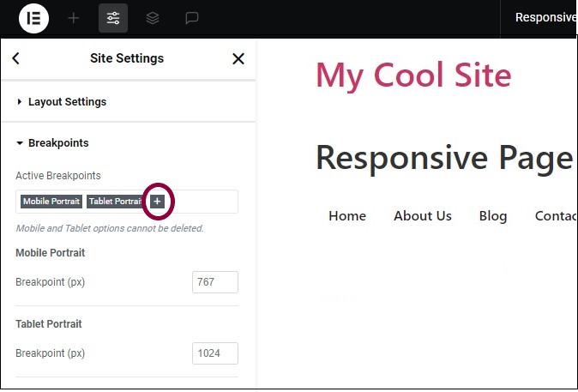Go back using the left chevron
This screenshot has width=578, height=392.
[x=15, y=58]
